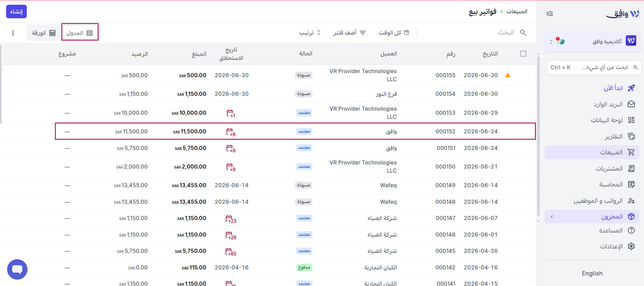Click the إنشاء create button
Image resolution: width=644 pixels, height=286 pixels.
point(16,12)
